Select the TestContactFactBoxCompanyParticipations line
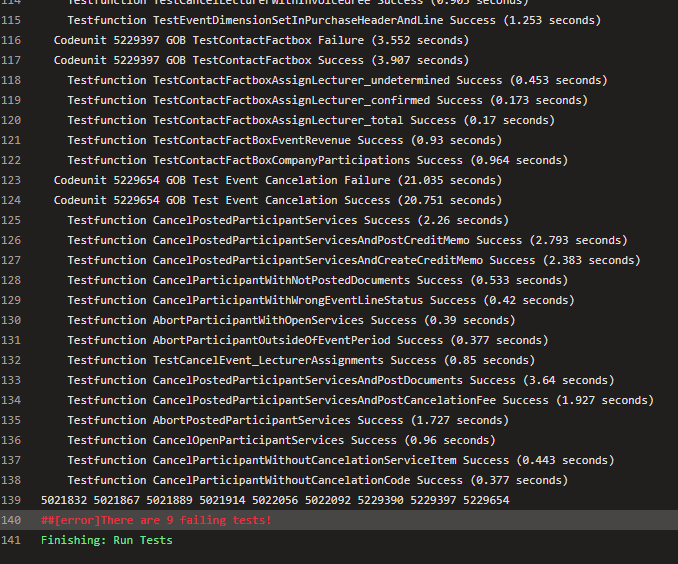The width and height of the screenshot is (678, 564). point(317,160)
